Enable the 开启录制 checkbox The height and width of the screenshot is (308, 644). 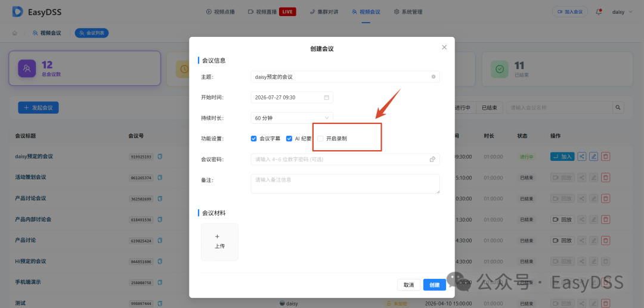320,139
